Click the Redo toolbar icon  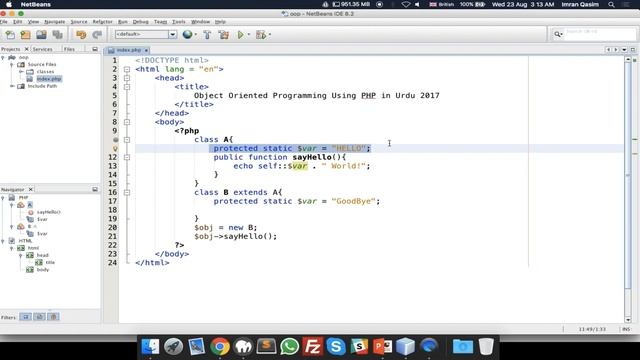coord(97,35)
